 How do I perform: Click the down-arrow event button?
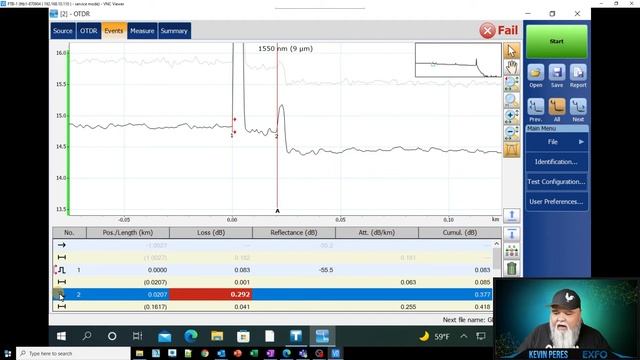click(x=511, y=234)
